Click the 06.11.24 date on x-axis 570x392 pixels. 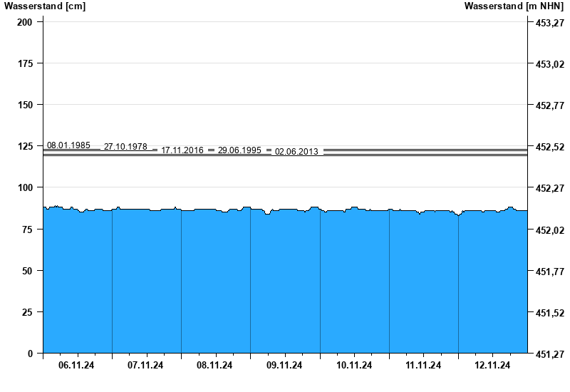77,366
